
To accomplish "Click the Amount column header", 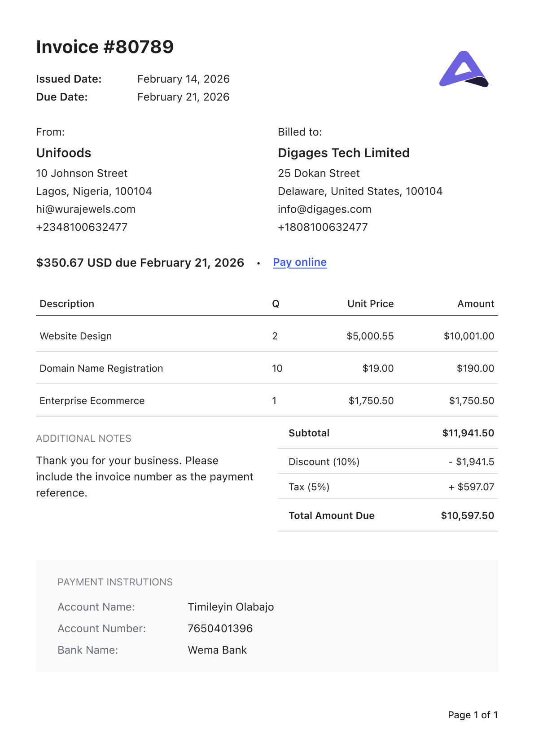I will point(476,304).
